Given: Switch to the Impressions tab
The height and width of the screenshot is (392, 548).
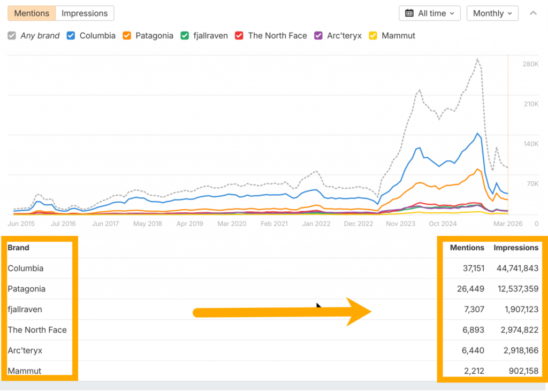Looking at the screenshot, I should coord(85,13).
